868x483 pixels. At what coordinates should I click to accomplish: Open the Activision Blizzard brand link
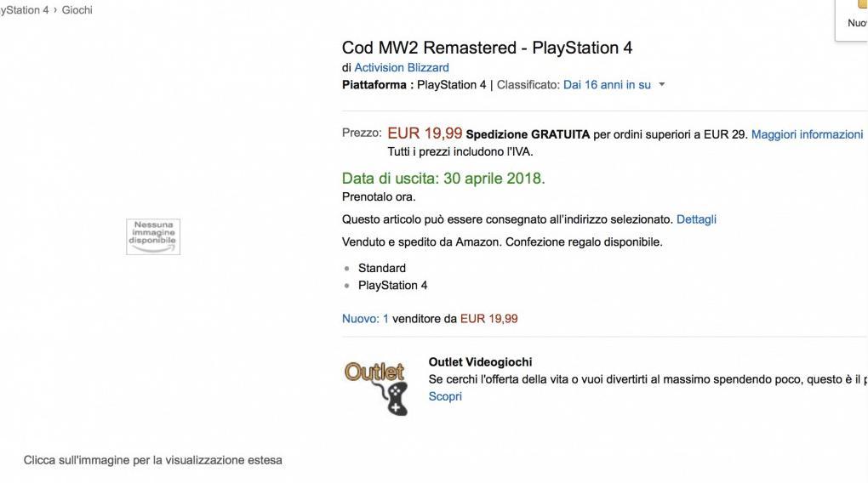click(402, 68)
